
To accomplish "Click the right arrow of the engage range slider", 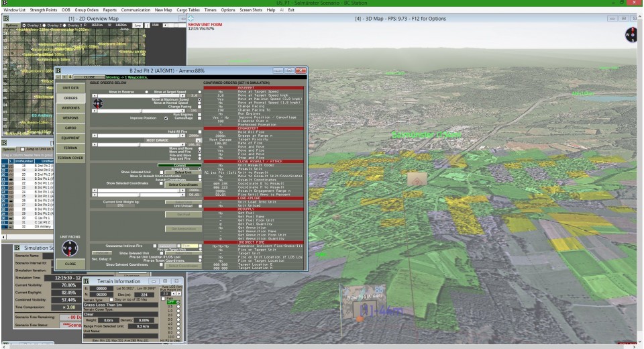I will pyautogui.click(x=182, y=136).
